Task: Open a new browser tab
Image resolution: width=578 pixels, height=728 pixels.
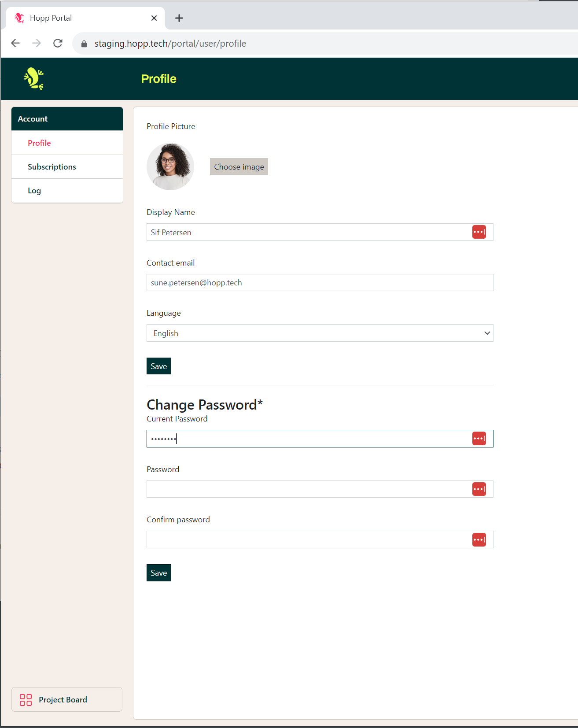Action: point(179,18)
